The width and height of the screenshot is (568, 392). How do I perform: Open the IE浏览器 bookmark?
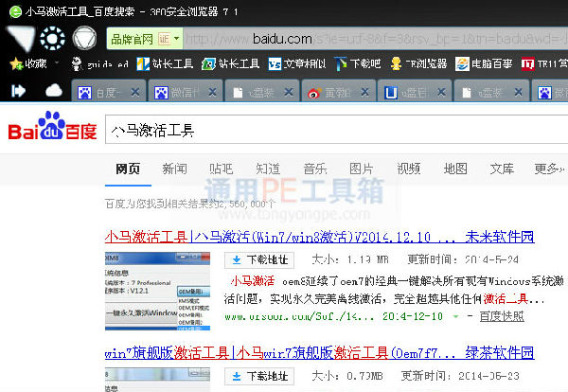click(418, 64)
